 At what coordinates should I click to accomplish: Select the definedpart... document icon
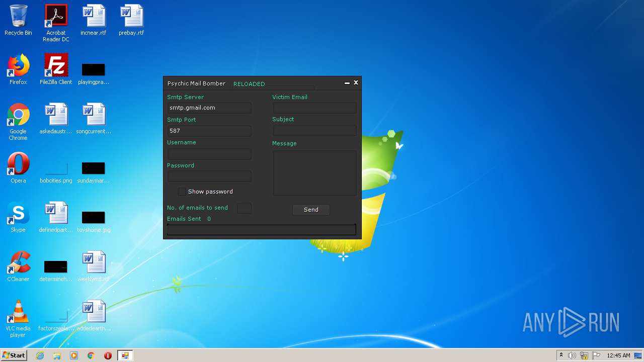[x=56, y=218]
